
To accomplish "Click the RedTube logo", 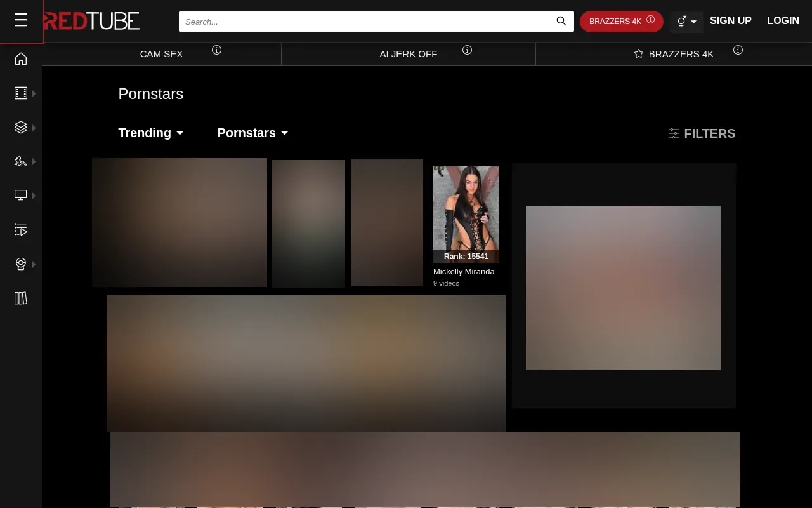I will point(91,21).
